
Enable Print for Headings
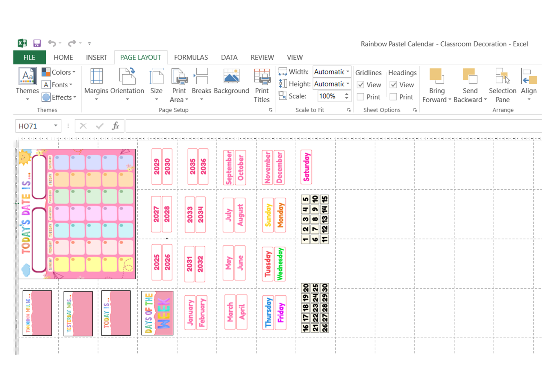coord(394,97)
